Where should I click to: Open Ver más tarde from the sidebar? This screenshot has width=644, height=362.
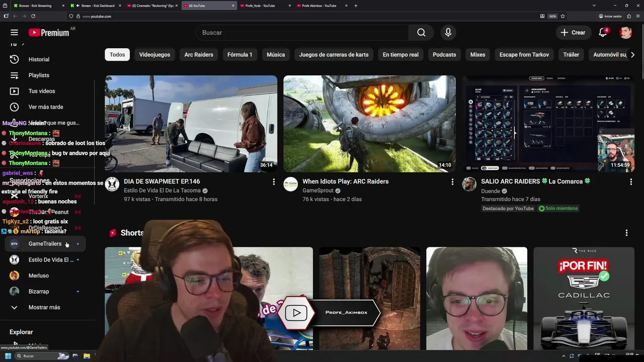pos(46,107)
